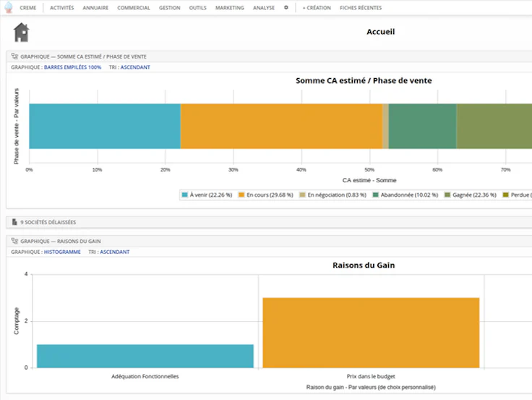Open the Commercial menu
532x400 pixels.
[134, 8]
